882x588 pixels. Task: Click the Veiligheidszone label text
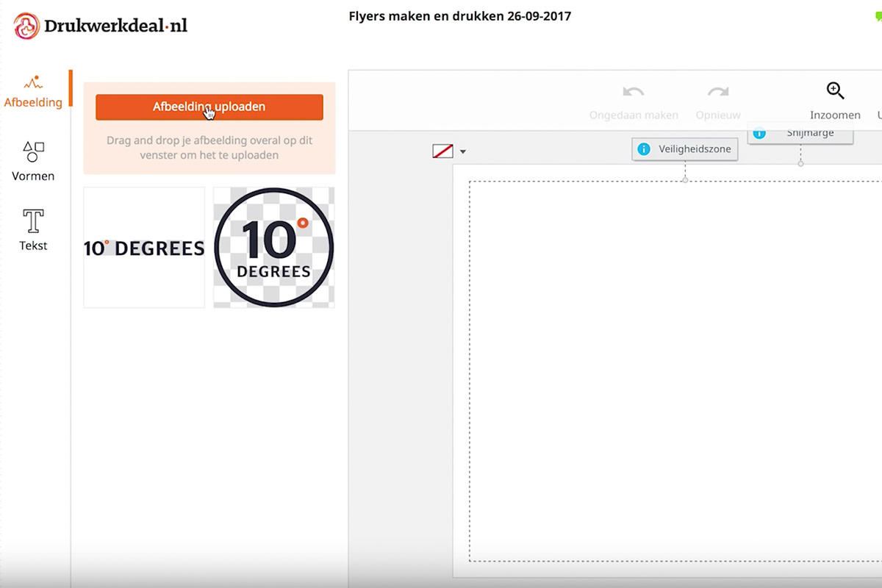[695, 149]
